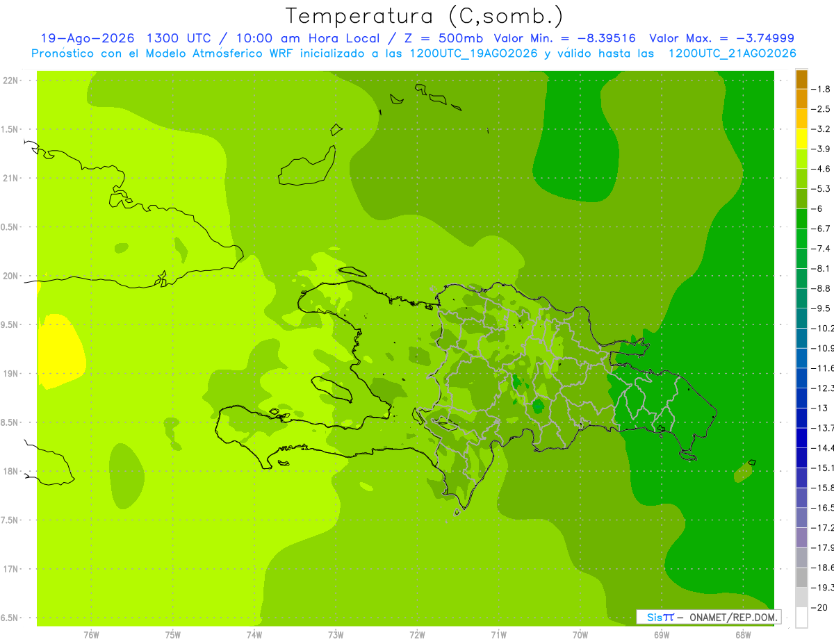Click the '75W' longitude label

pyautogui.click(x=173, y=634)
